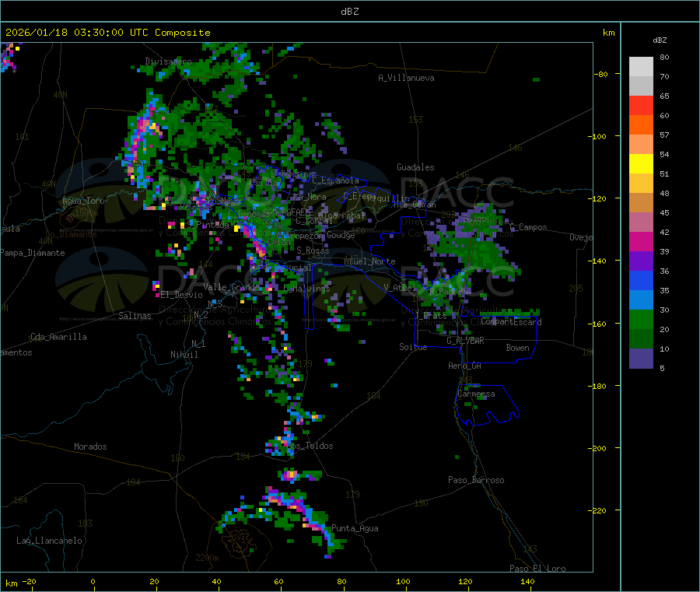Click the red swatch in the dBZ legend

pos(641,105)
